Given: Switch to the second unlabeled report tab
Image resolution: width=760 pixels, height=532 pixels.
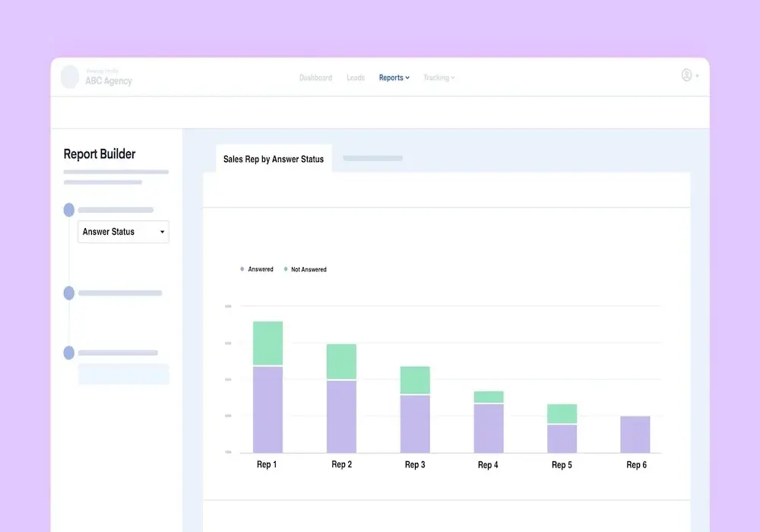Looking at the screenshot, I should coord(372,159).
